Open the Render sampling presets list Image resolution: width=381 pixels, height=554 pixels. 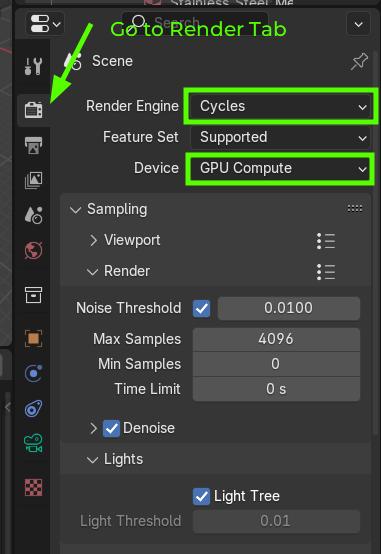(326, 272)
